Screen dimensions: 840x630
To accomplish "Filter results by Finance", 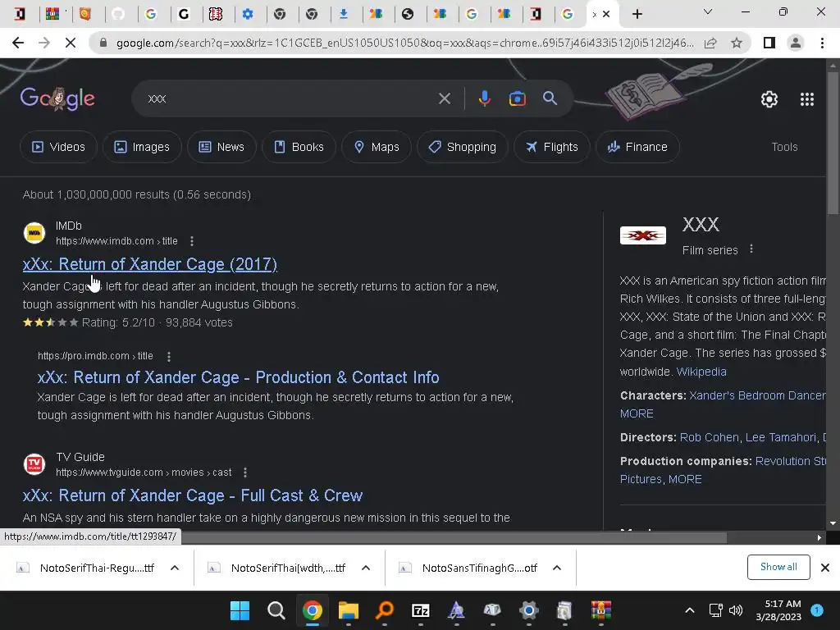I will (637, 147).
